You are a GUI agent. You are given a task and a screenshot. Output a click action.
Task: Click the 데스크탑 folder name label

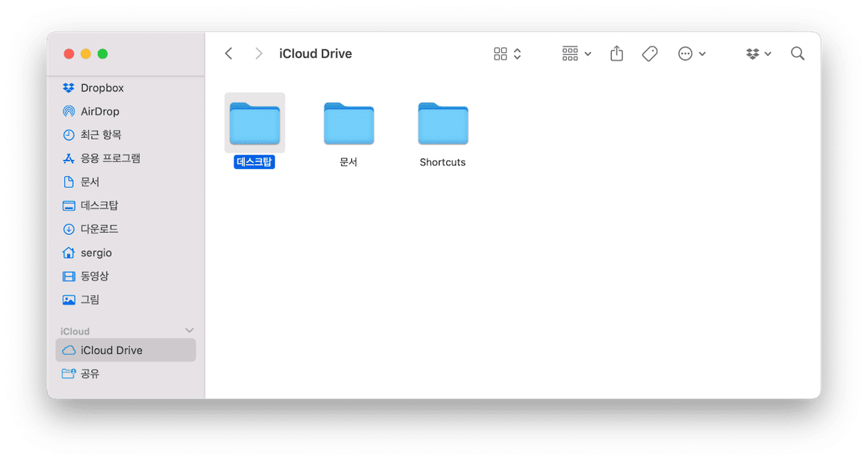point(255,162)
